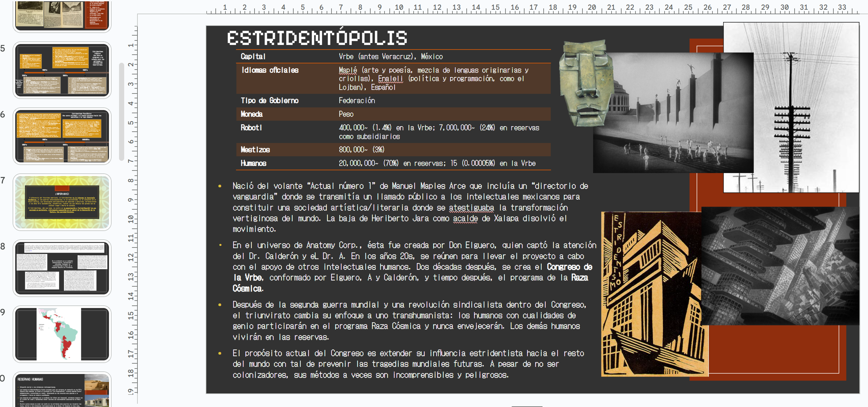The image size is (868, 407).
Task: Click the Idiomas oficiales table cell
Action: (270, 71)
